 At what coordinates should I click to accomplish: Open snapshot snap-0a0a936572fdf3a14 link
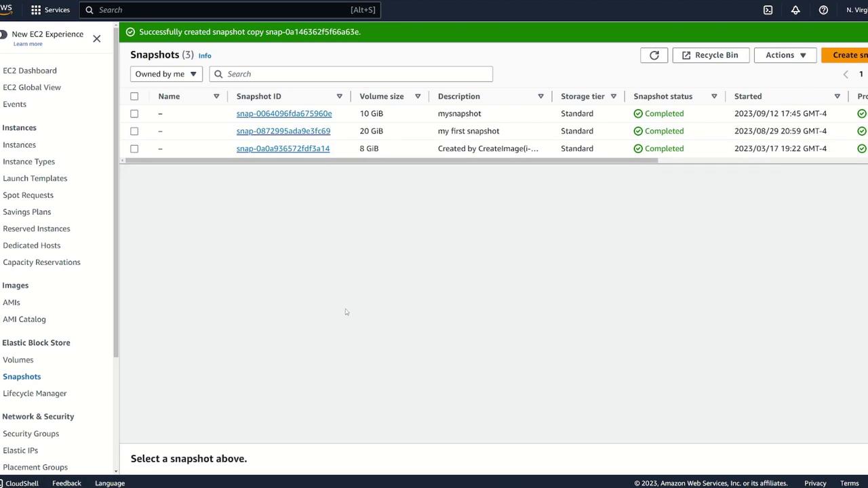tap(283, 148)
